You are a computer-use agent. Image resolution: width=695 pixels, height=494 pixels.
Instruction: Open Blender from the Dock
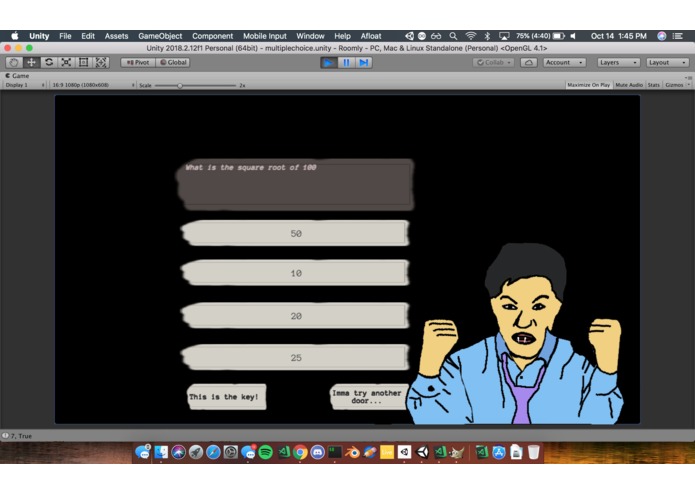click(x=352, y=452)
